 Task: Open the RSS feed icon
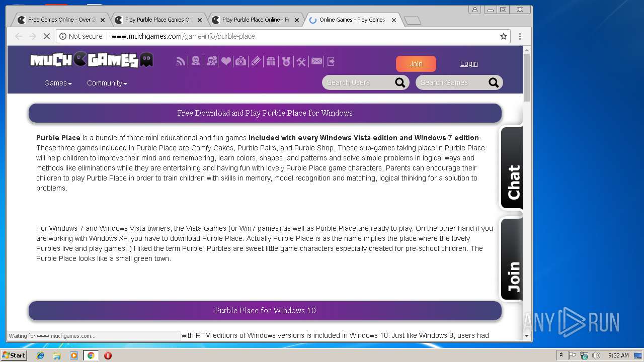tap(181, 61)
